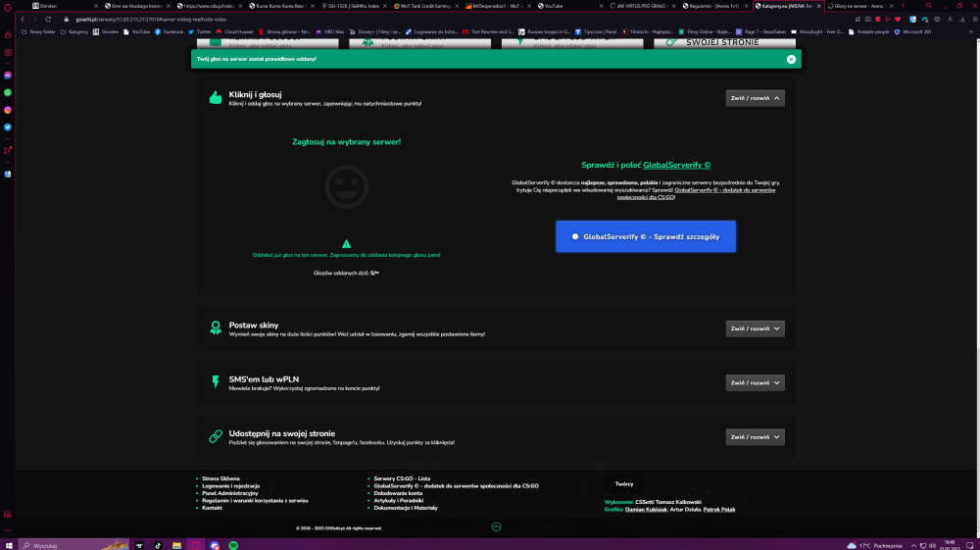Expand the Postaw skiny section
The image size is (980, 550).
pos(755,328)
